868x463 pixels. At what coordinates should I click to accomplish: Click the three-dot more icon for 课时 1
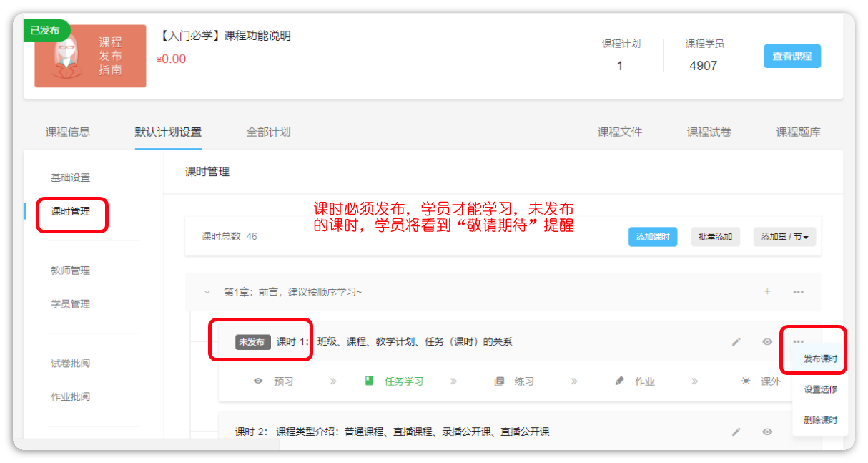pos(799,341)
